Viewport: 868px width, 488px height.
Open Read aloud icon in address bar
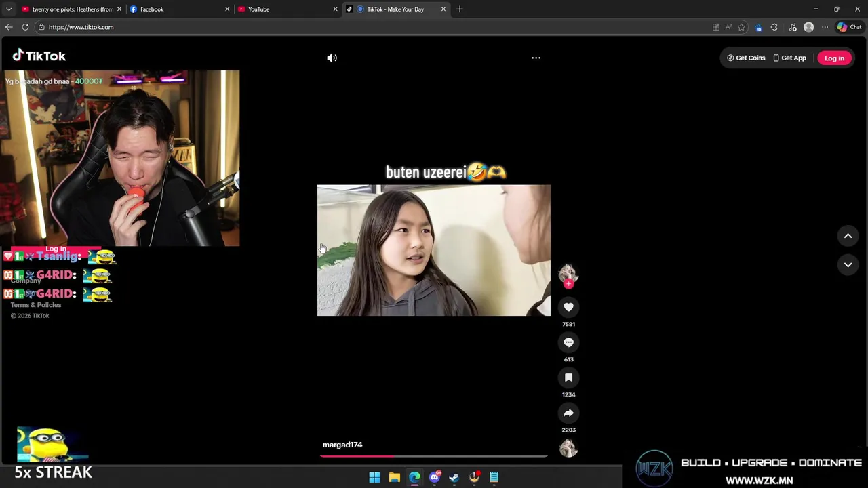[728, 27]
